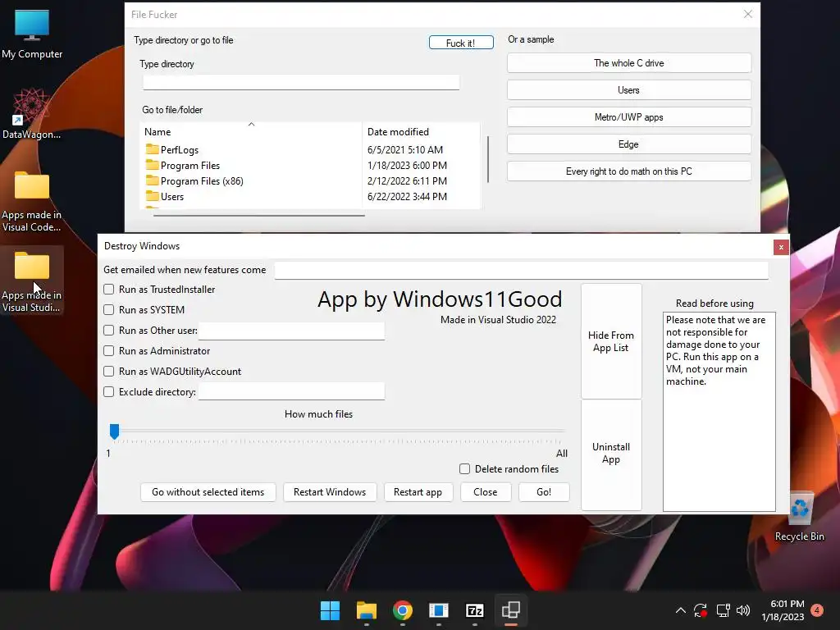Open the taskbar clock and date
Image resolution: width=840 pixels, height=630 pixels.
(x=783, y=610)
